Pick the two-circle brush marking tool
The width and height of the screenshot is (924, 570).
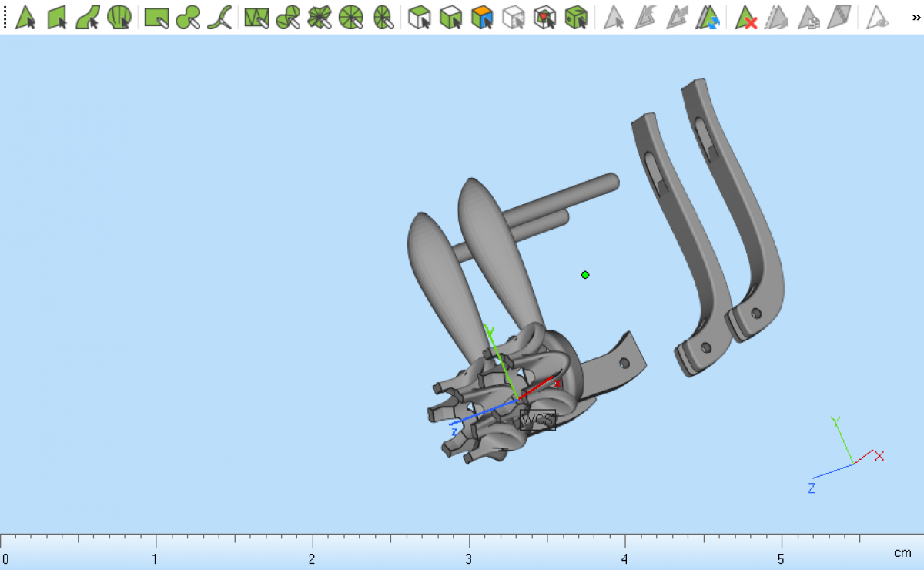188,17
